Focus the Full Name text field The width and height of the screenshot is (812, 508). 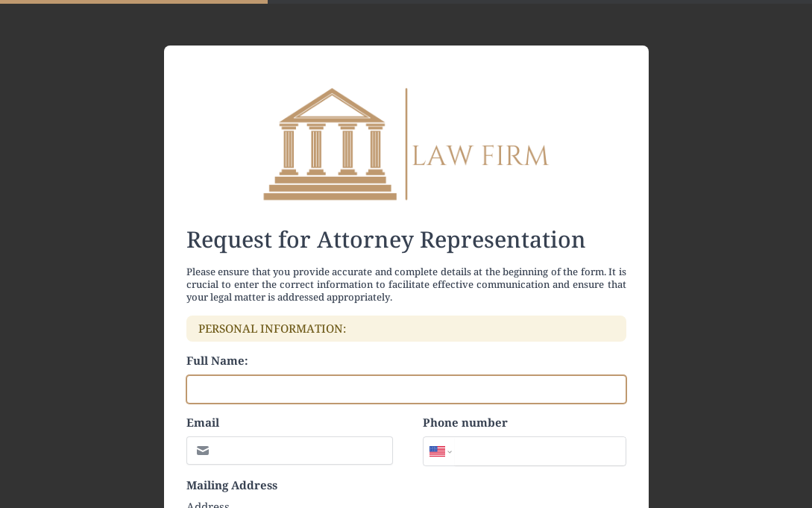pos(406,389)
